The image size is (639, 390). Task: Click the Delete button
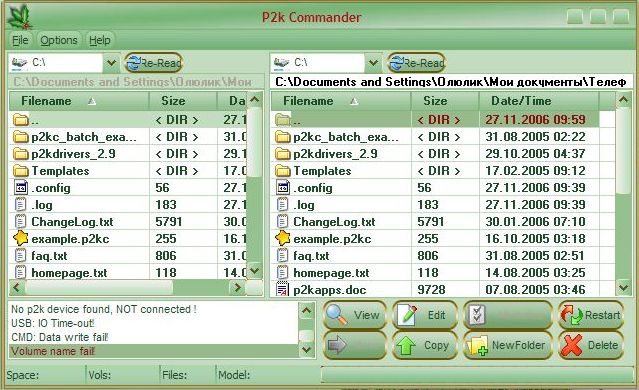tap(591, 345)
